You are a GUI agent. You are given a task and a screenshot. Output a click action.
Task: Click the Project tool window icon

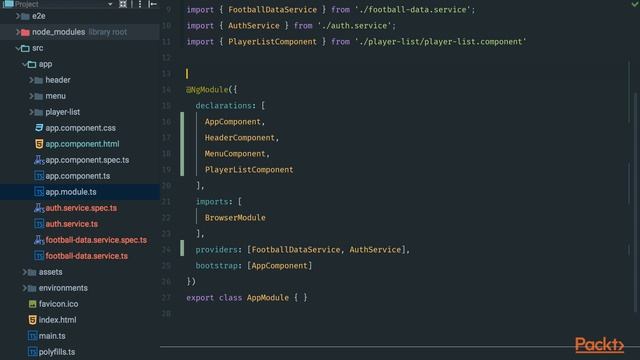pos(8,4)
